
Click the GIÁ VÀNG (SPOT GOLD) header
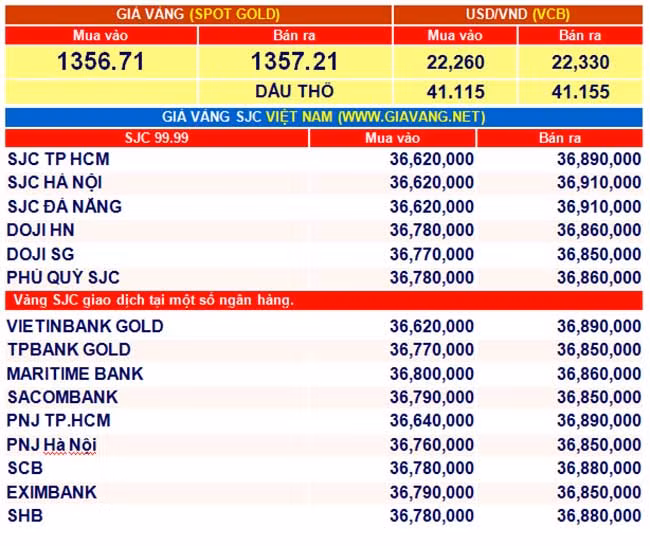click(198, 14)
